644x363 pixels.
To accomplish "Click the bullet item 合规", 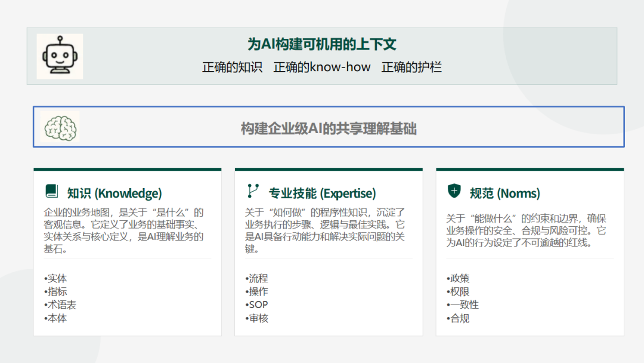I will (458, 318).
